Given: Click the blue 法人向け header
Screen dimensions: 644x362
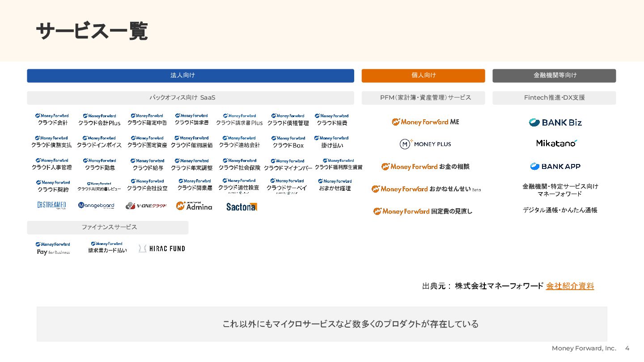Looking at the screenshot, I should pyautogui.click(x=191, y=76).
